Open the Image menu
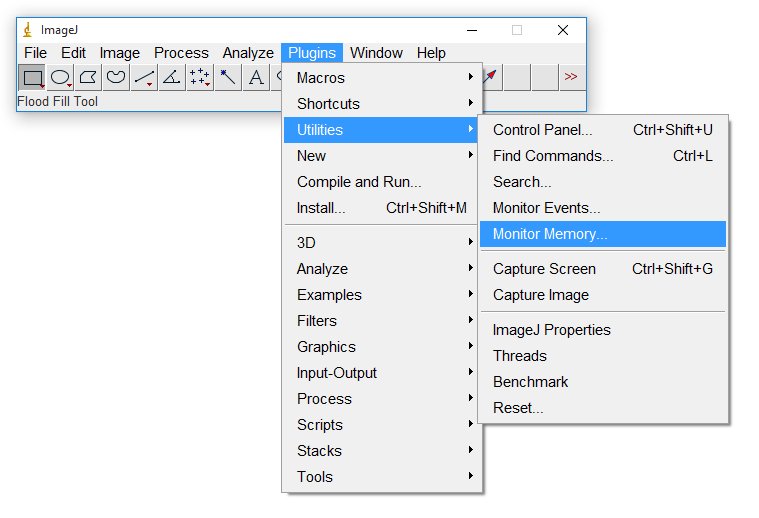759x518 pixels. point(120,53)
